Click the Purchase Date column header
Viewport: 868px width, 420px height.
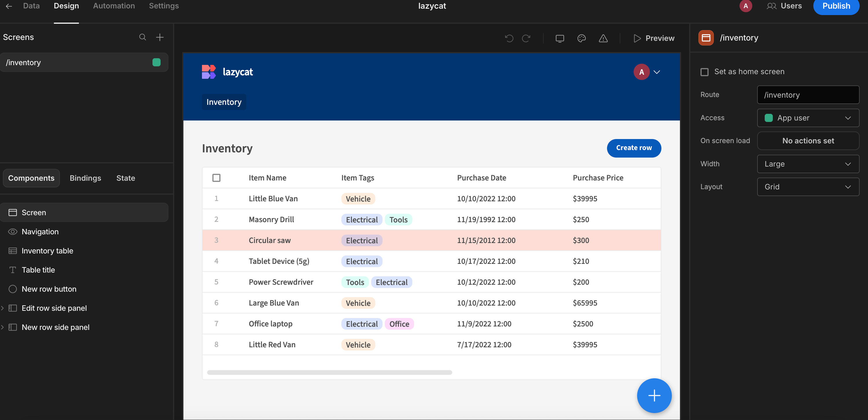481,178
